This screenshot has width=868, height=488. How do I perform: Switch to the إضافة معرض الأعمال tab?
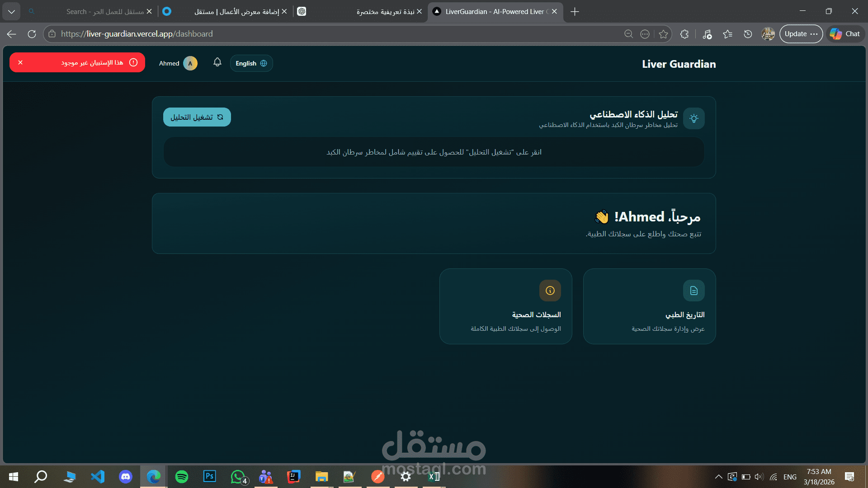[x=235, y=11]
